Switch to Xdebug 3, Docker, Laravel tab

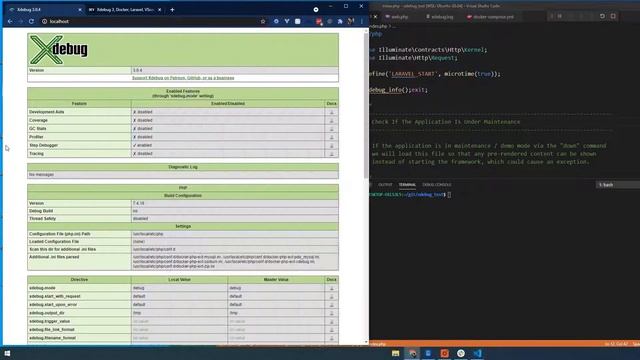coord(125,9)
